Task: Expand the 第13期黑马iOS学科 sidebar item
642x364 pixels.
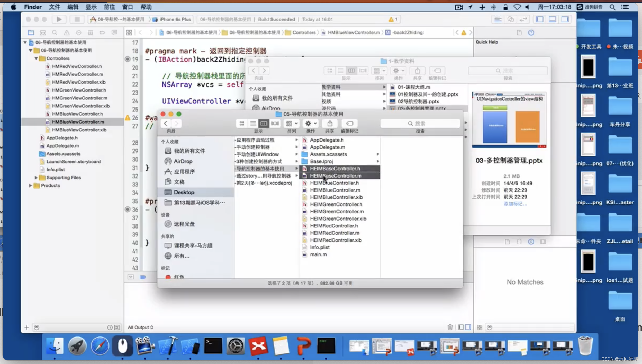Action: pyautogui.click(x=198, y=202)
